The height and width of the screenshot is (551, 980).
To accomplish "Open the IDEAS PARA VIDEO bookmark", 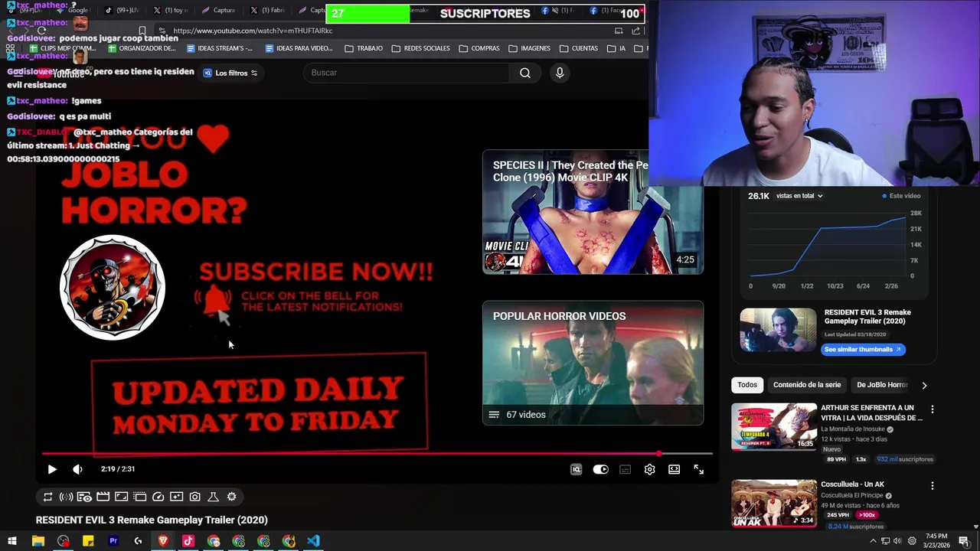I will (299, 48).
